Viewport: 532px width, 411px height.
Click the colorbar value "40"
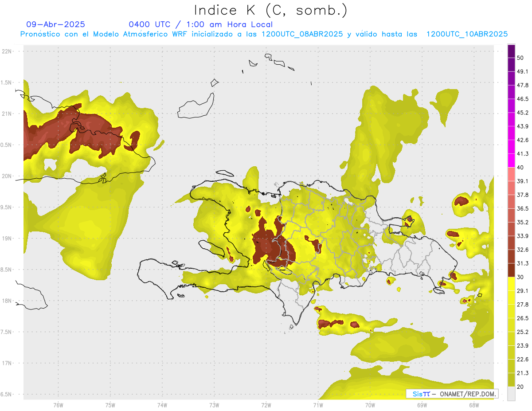(520, 168)
